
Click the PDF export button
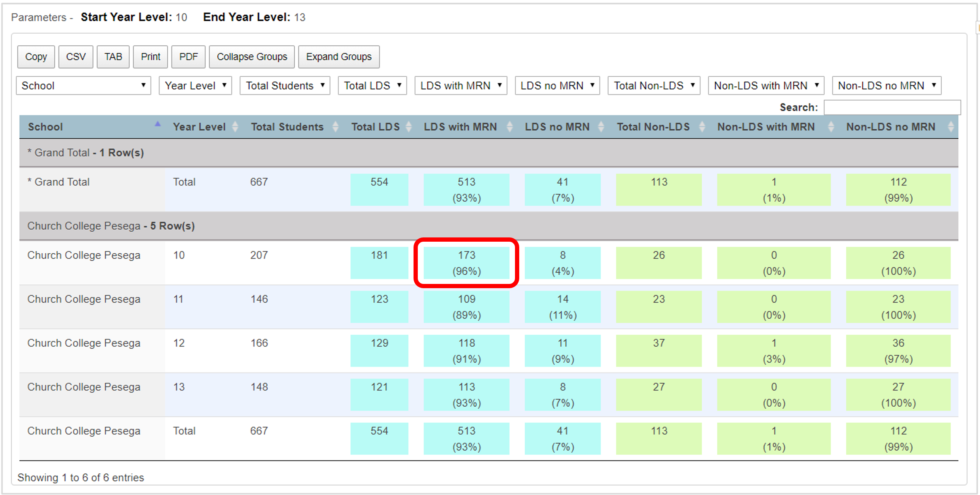coord(188,57)
